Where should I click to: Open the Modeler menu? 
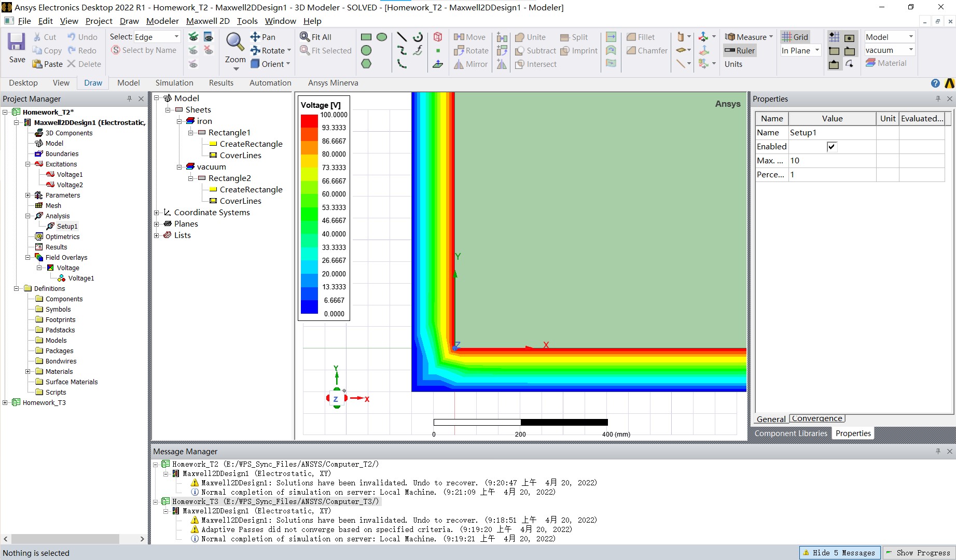162,21
